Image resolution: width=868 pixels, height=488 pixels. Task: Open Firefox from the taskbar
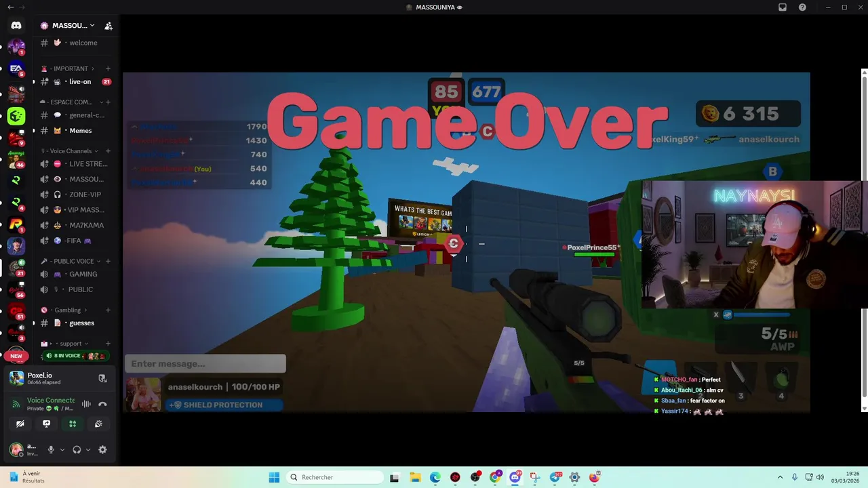pos(595,477)
